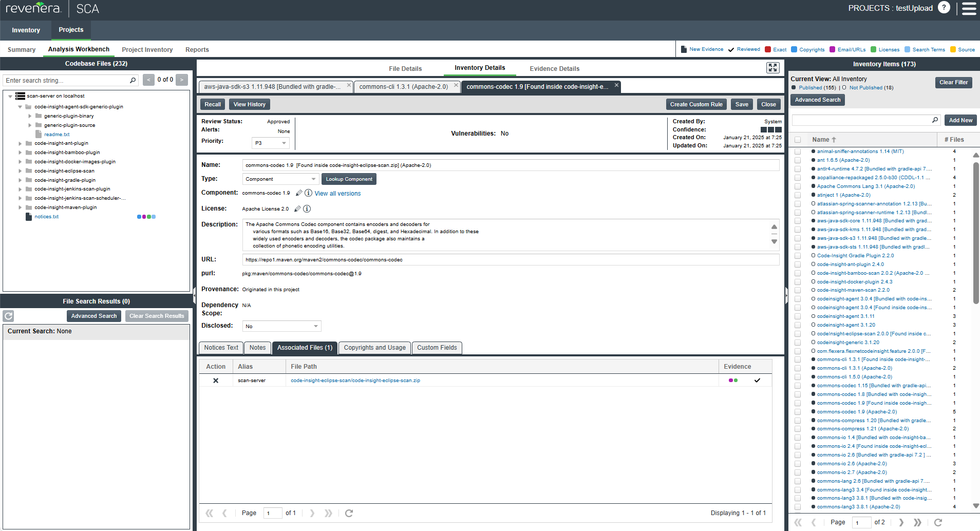The width and height of the screenshot is (980, 531).
Task: Check the box for animal-sniffer-annotations 1.14
Action: click(798, 151)
